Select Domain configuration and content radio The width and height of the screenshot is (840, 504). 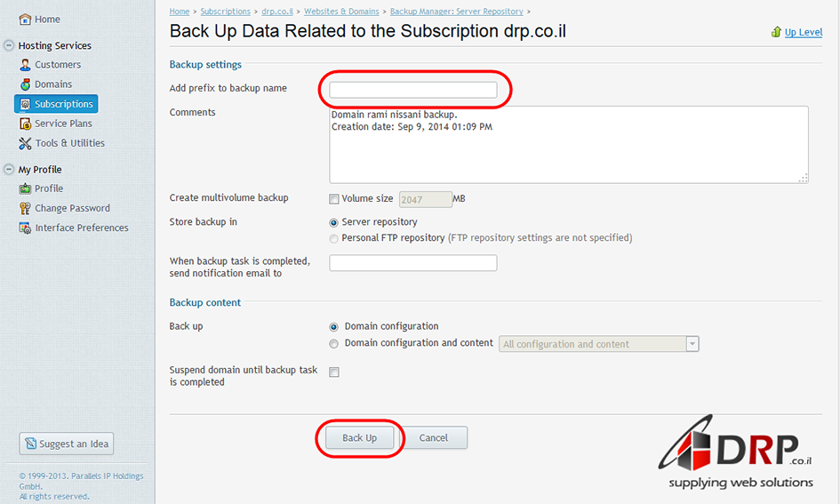[334, 344]
